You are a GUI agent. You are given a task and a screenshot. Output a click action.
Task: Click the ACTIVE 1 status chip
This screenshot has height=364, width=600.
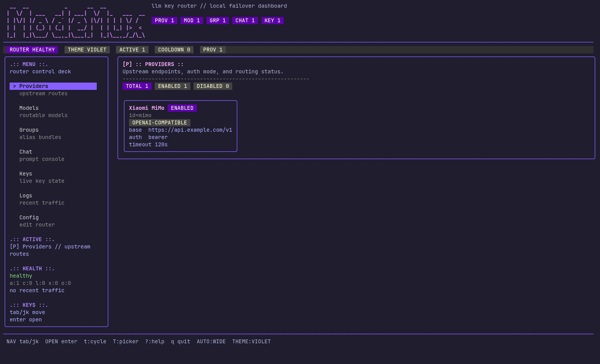coord(132,50)
